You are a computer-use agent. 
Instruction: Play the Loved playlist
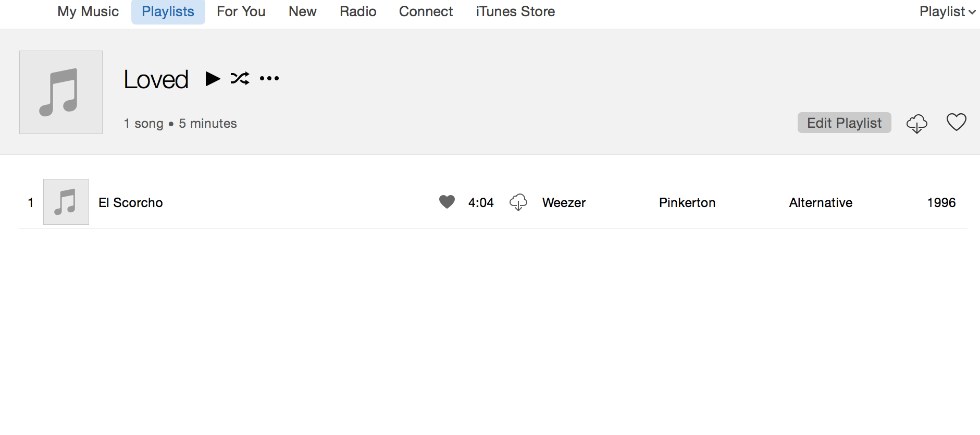[x=213, y=79]
